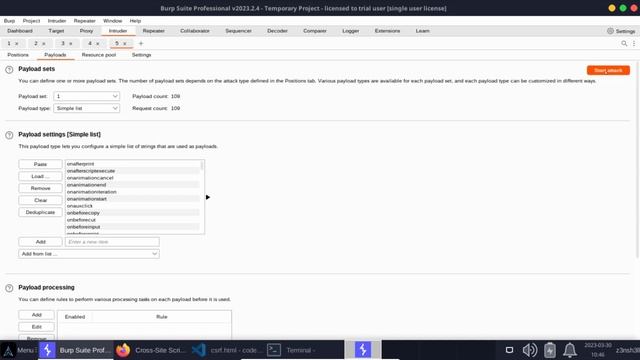Screen dimensions: 640x360
Task: Click the Load payload list button
Action: (40, 176)
